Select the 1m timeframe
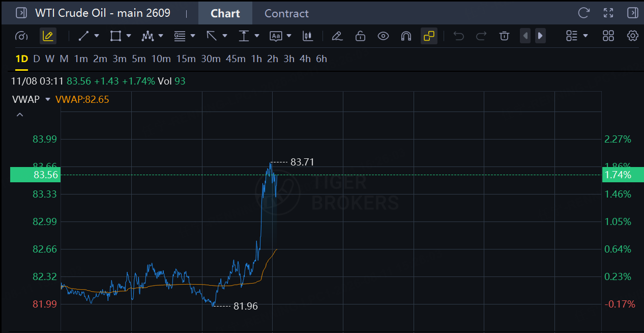644x333 pixels. (x=81, y=59)
